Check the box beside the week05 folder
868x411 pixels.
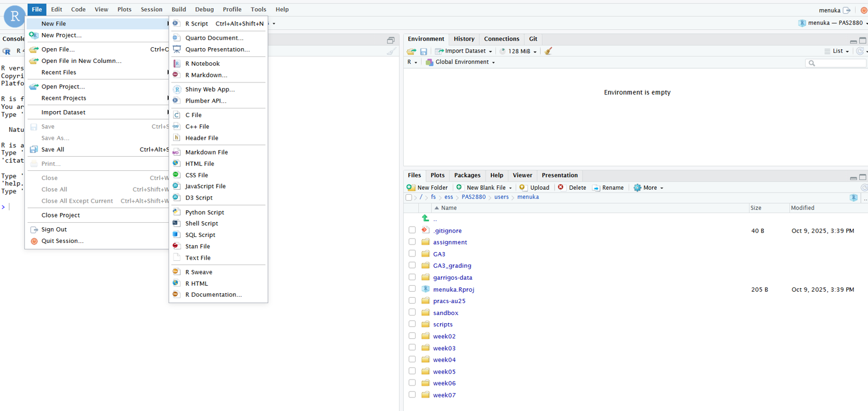pos(412,371)
